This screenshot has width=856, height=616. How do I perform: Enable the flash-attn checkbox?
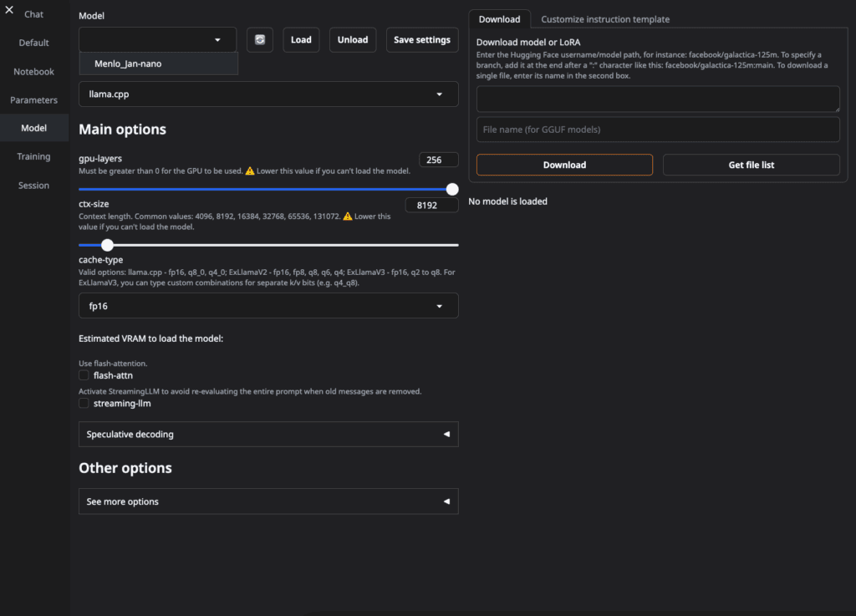click(x=84, y=375)
